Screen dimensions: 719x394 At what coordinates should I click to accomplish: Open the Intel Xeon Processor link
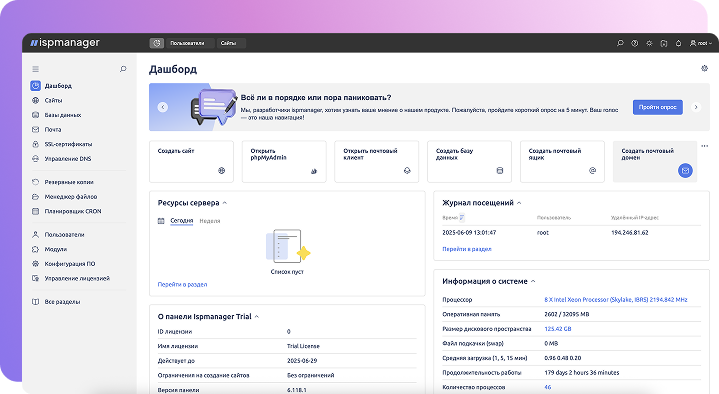click(x=616, y=300)
